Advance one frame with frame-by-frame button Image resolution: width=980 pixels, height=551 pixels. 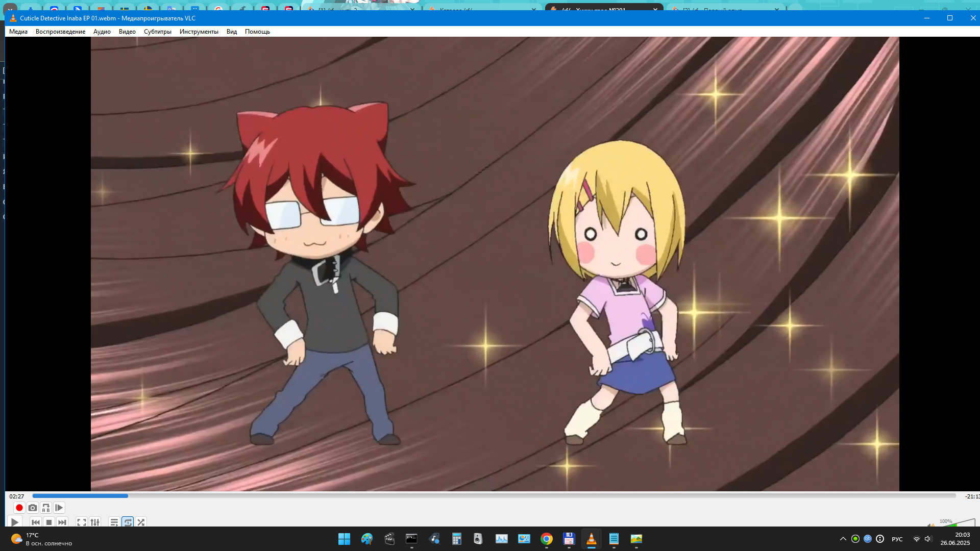click(x=59, y=508)
